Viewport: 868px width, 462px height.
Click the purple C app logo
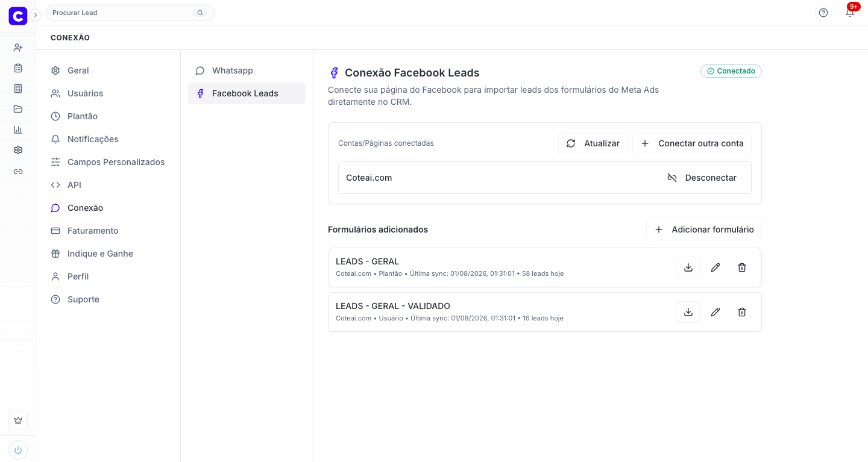(18, 16)
